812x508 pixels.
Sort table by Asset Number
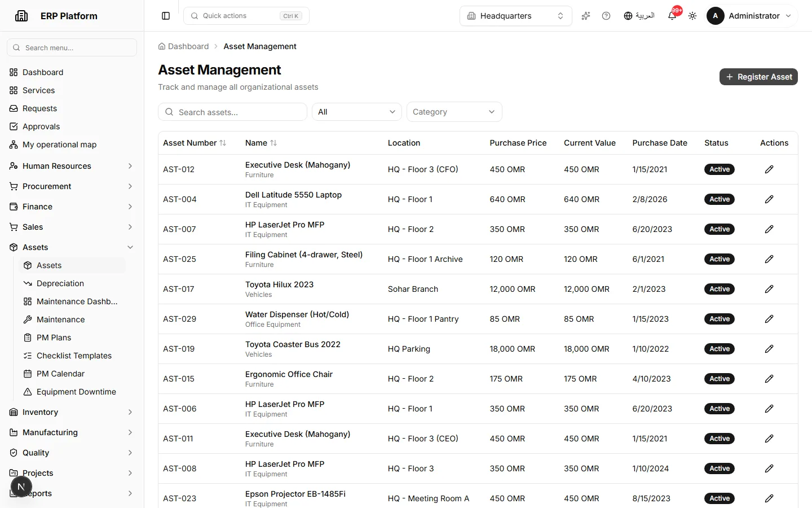click(x=195, y=143)
